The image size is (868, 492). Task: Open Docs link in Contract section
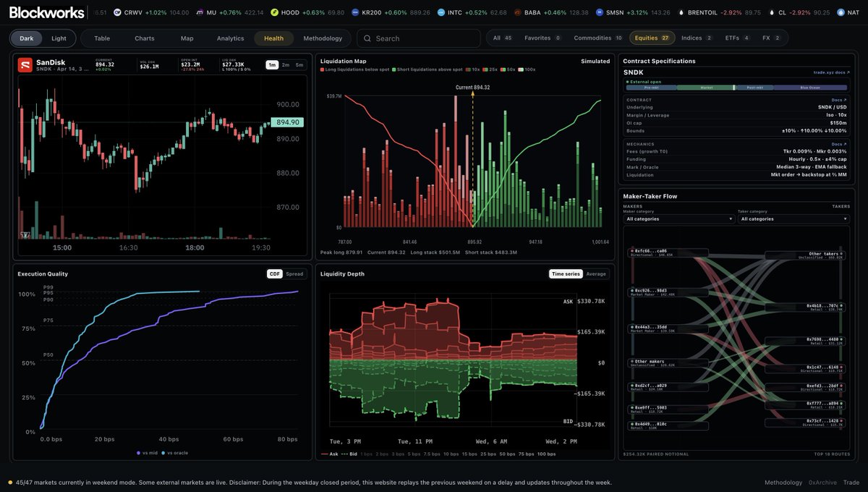(841, 100)
